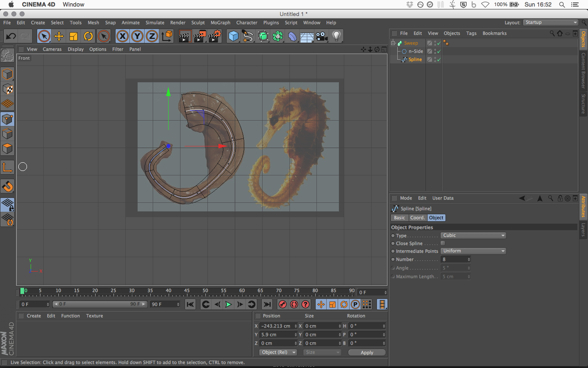Viewport: 588px width, 368px height.
Task: Toggle X axis lock
Action: point(122,36)
